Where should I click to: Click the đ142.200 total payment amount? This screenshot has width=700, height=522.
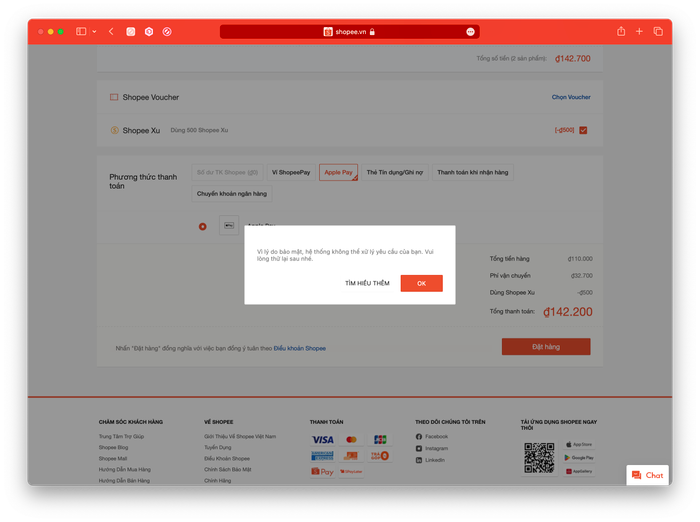pyautogui.click(x=568, y=312)
